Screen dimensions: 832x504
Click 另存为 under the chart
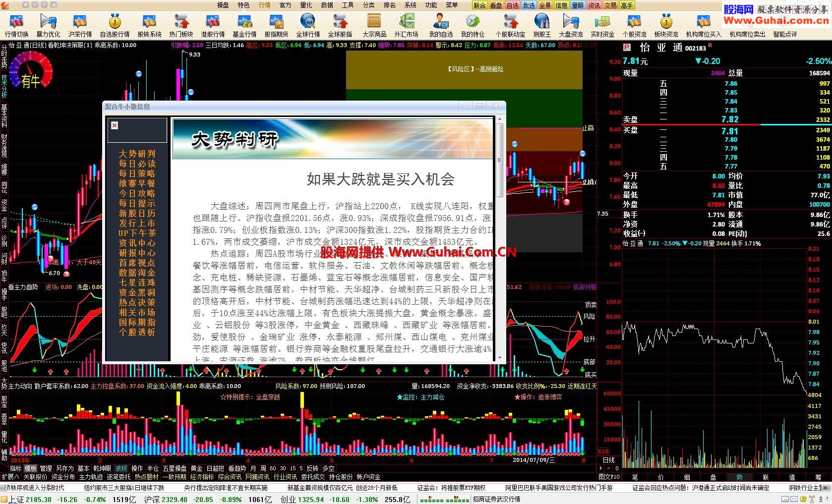point(64,468)
